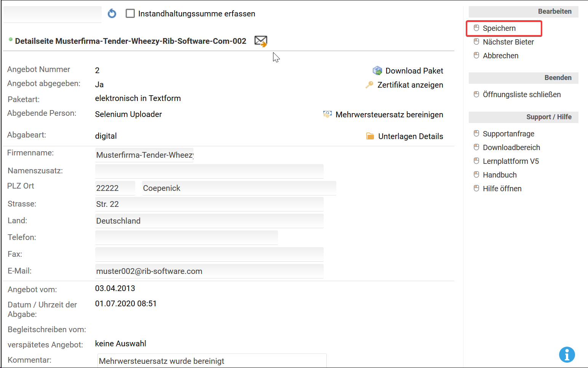Open the Downloadbereich entry
This screenshot has height=368, width=588.
click(x=511, y=147)
